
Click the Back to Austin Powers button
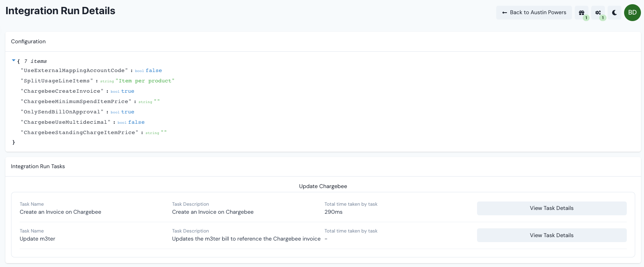tap(534, 13)
